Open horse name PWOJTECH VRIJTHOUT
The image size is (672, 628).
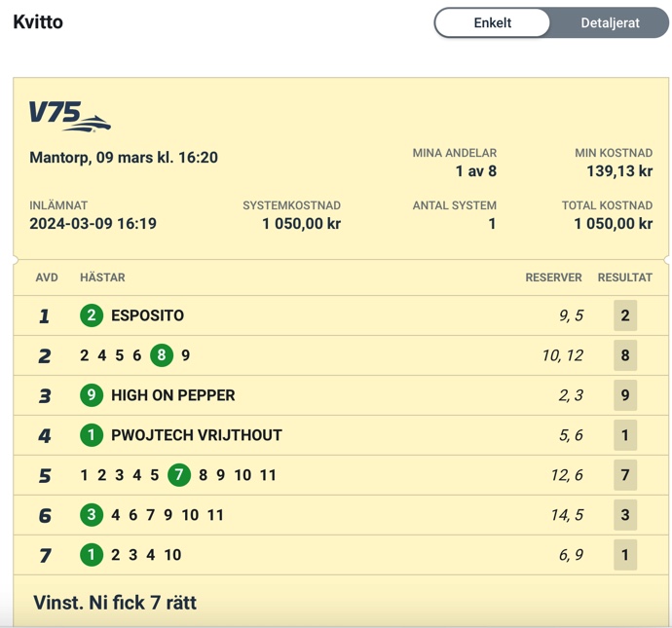(197, 435)
